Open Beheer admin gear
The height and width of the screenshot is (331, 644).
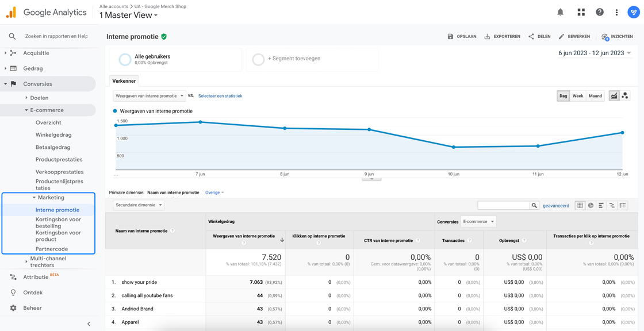(32, 307)
